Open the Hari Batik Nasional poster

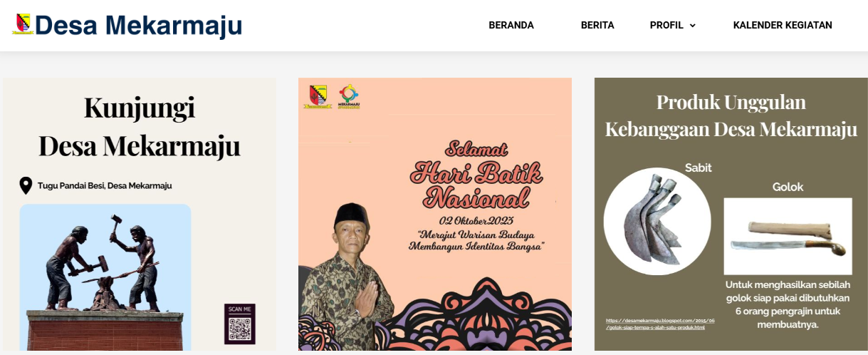[435, 214]
